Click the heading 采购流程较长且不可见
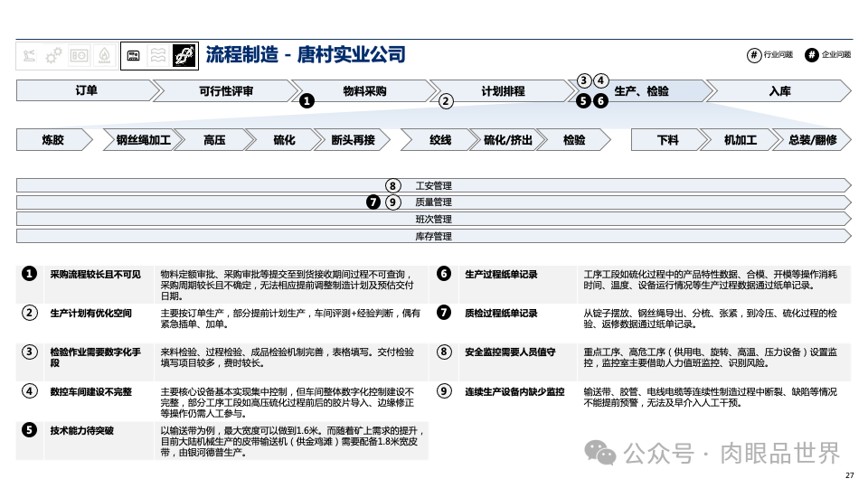 95,274
